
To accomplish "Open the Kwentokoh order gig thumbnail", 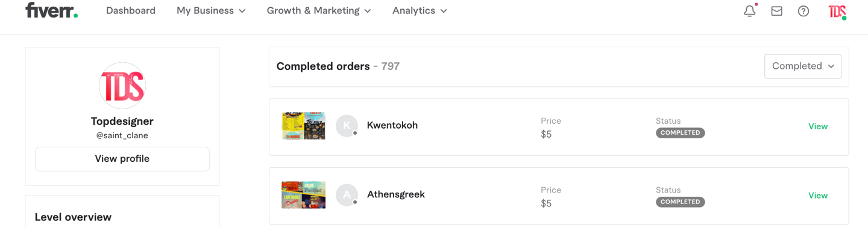I will [x=303, y=126].
